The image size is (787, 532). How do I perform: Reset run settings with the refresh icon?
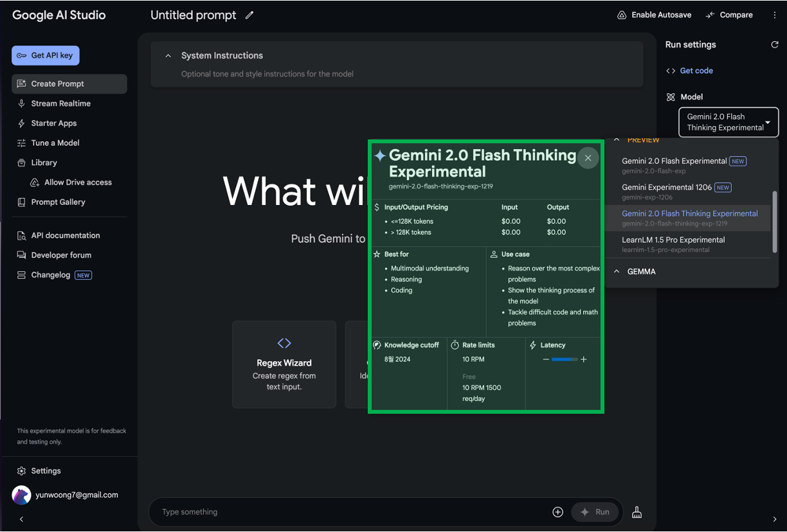click(774, 44)
